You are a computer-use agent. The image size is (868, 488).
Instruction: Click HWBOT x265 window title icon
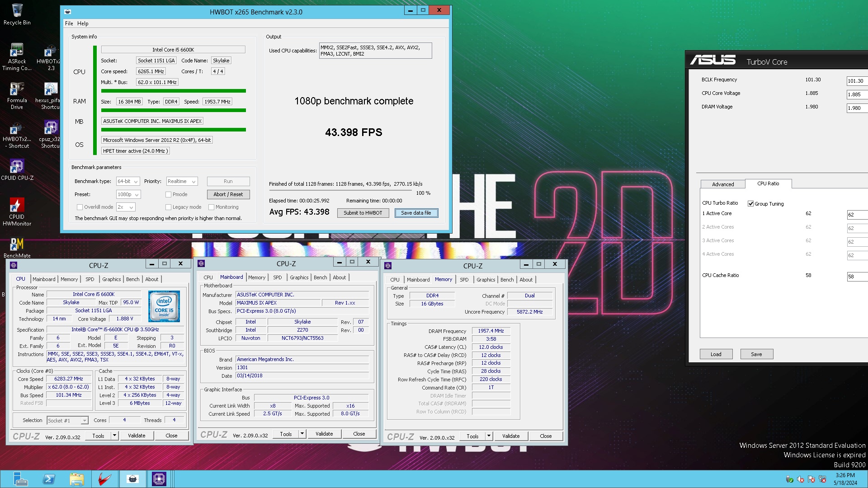tap(68, 12)
